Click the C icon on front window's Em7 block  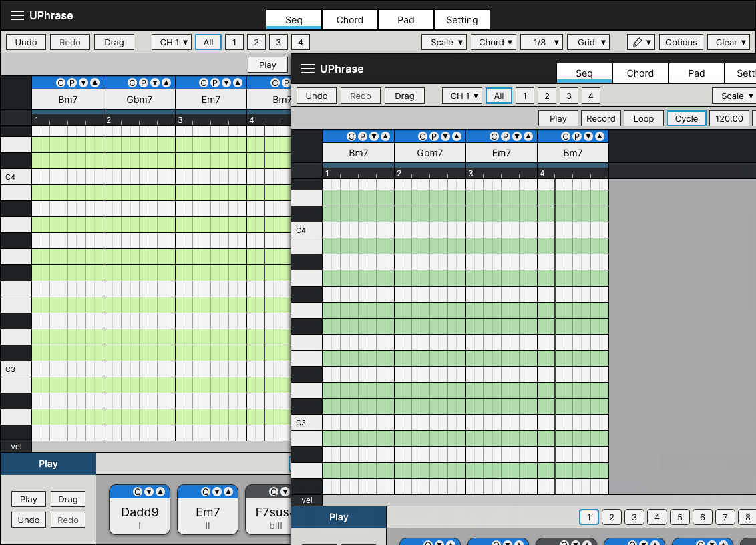[x=494, y=136]
